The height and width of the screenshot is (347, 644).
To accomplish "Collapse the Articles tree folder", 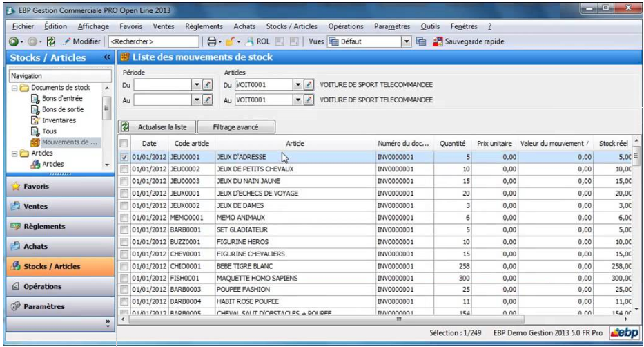I will click(14, 153).
